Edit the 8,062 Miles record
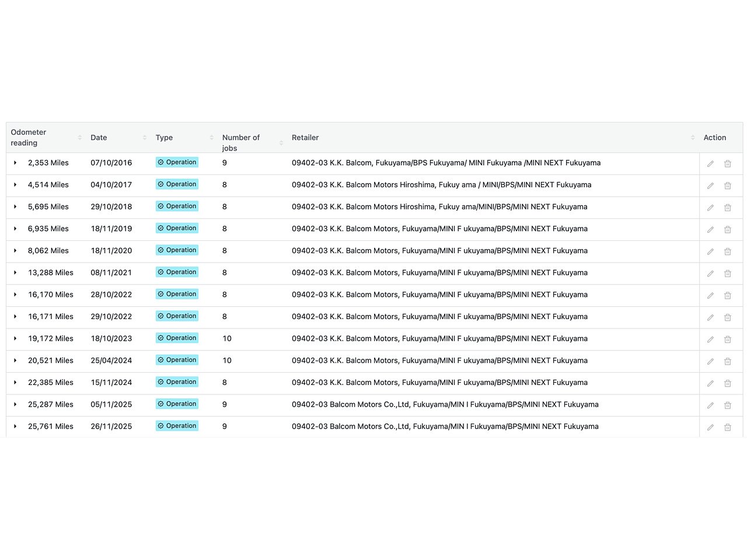 point(710,251)
